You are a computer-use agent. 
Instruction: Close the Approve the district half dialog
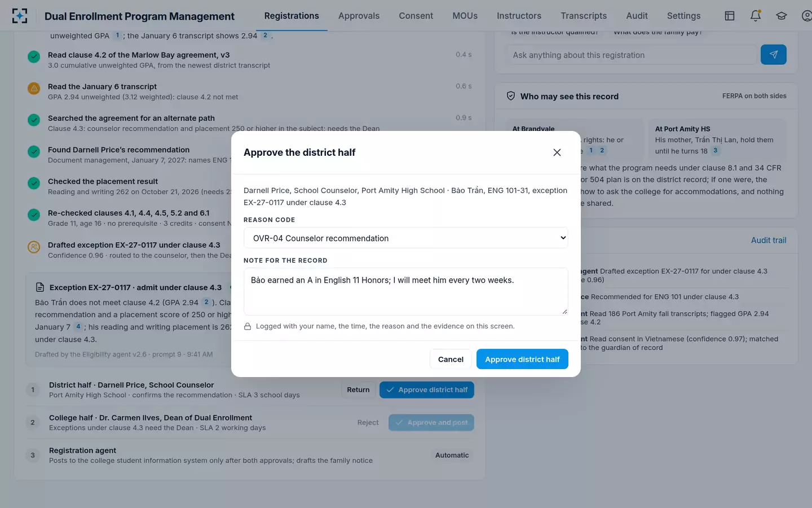[557, 152]
